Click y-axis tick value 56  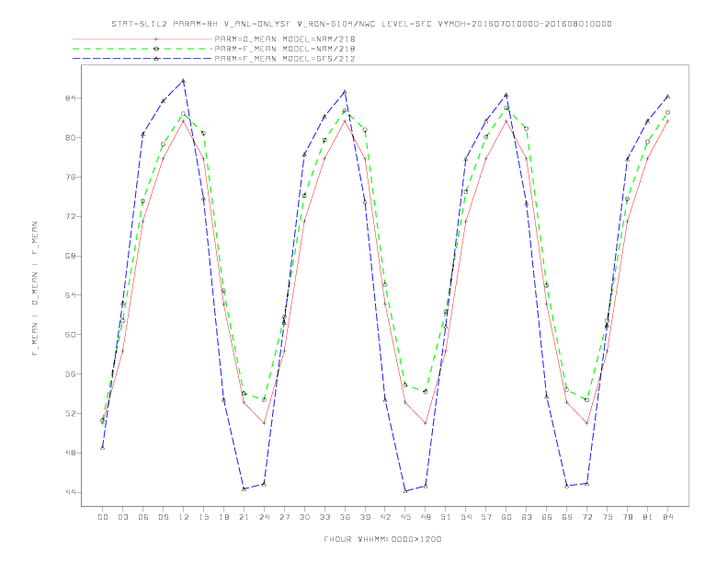[72, 373]
